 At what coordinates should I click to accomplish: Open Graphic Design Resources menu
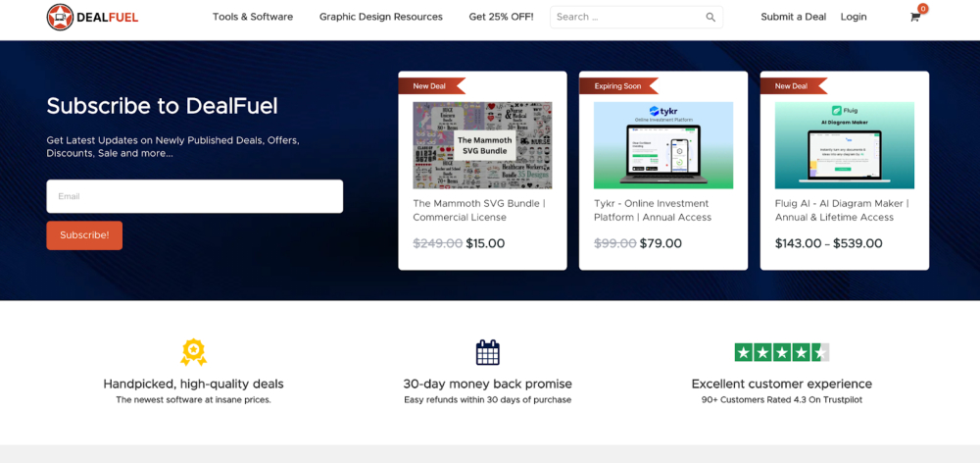pos(380,17)
